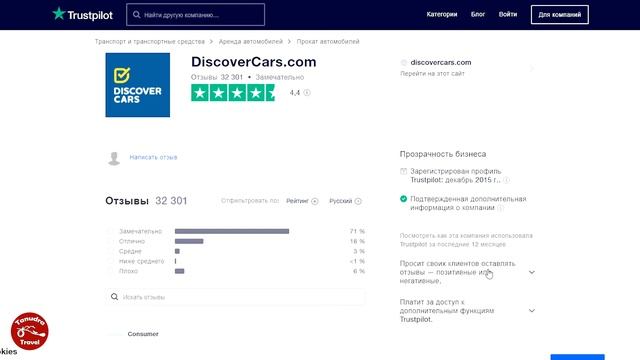Click the Consumer reviewer name
640x360 pixels.
coord(143,334)
